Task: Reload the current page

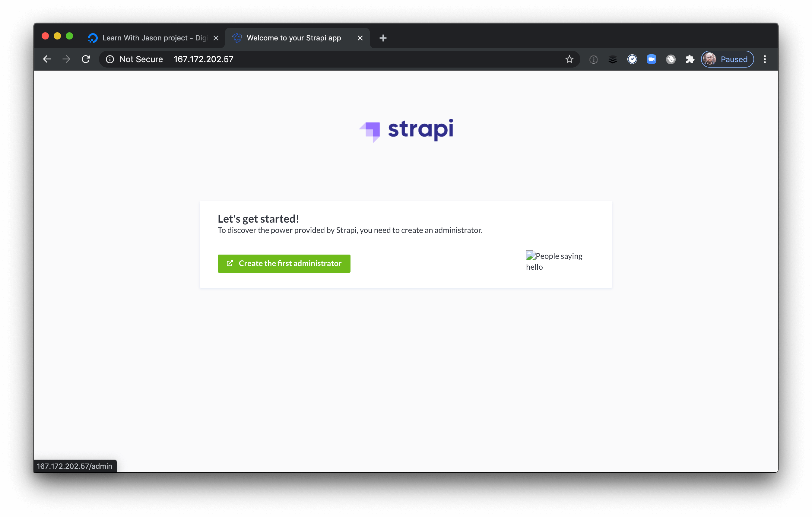Action: tap(86, 59)
